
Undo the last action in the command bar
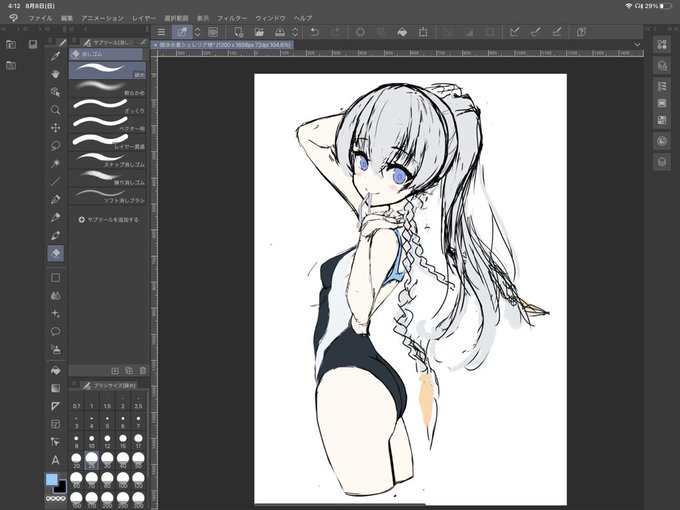tap(315, 32)
